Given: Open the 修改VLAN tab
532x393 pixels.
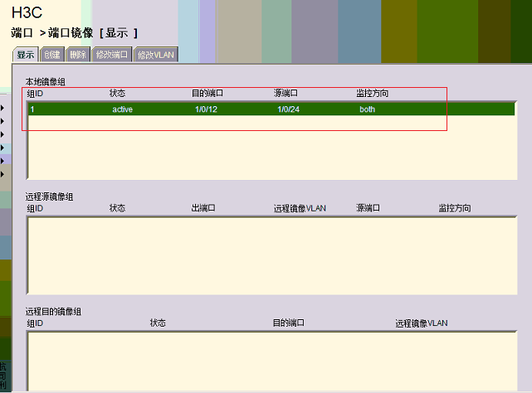Looking at the screenshot, I should pyautogui.click(x=155, y=55).
